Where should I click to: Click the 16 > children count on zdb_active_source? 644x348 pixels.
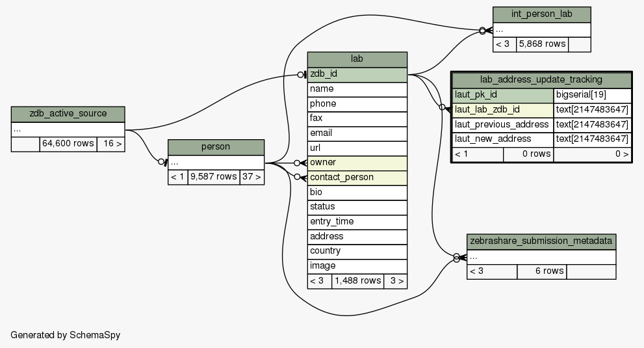click(x=110, y=144)
